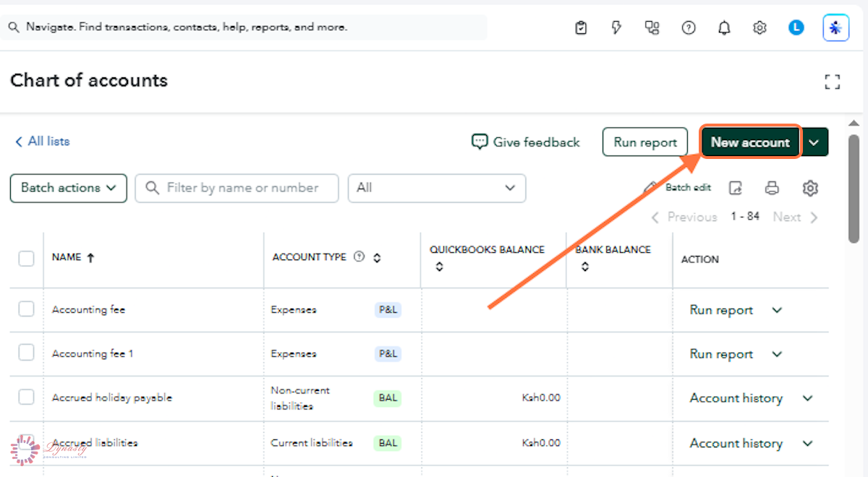Open Account history for Accrued holiday payable

point(736,398)
